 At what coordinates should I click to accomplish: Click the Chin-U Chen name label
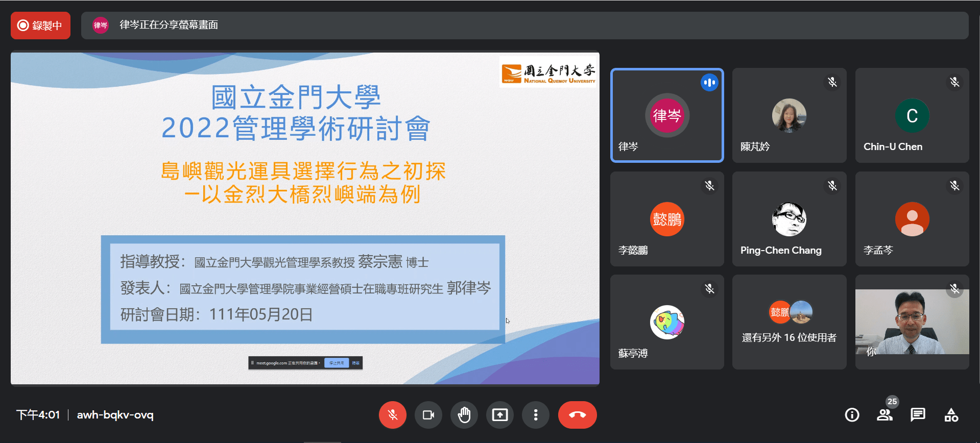pyautogui.click(x=893, y=146)
